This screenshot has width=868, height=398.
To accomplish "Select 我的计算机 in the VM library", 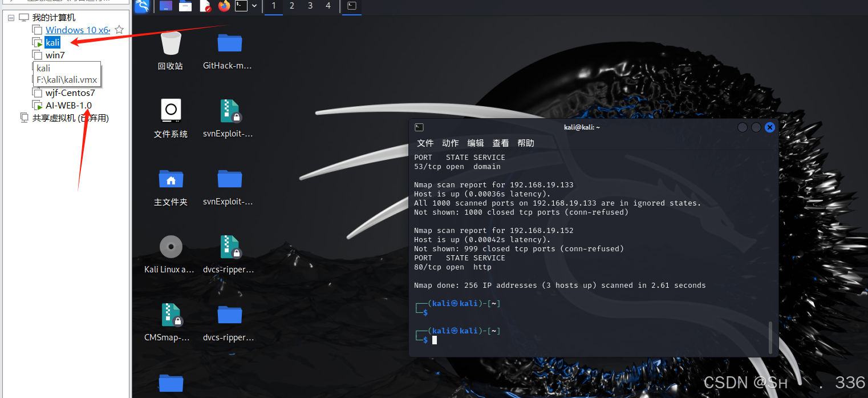I will (54, 18).
